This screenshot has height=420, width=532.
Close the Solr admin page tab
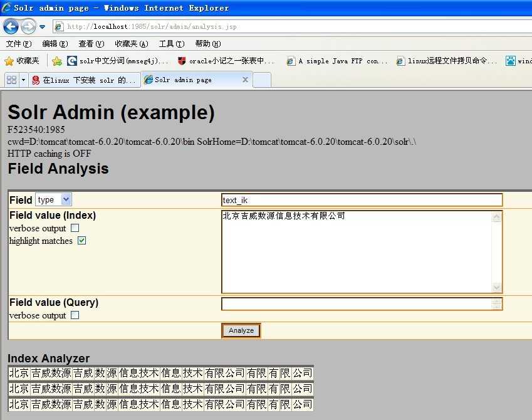tap(245, 80)
